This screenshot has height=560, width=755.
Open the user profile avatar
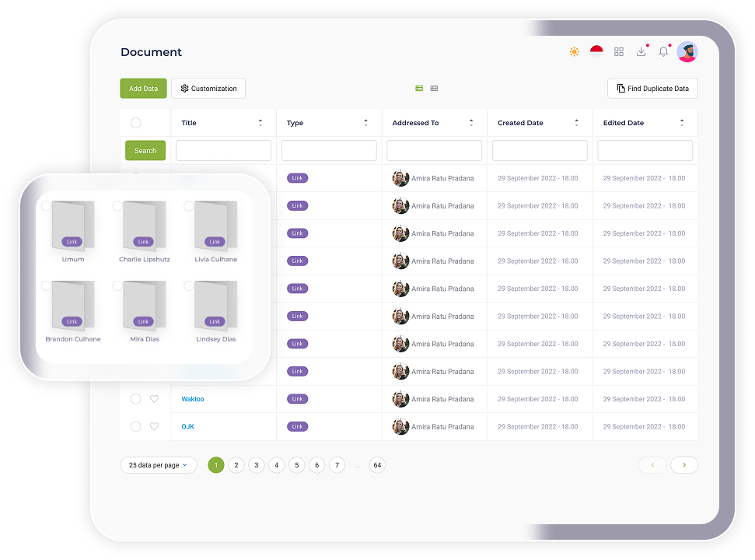tap(687, 52)
